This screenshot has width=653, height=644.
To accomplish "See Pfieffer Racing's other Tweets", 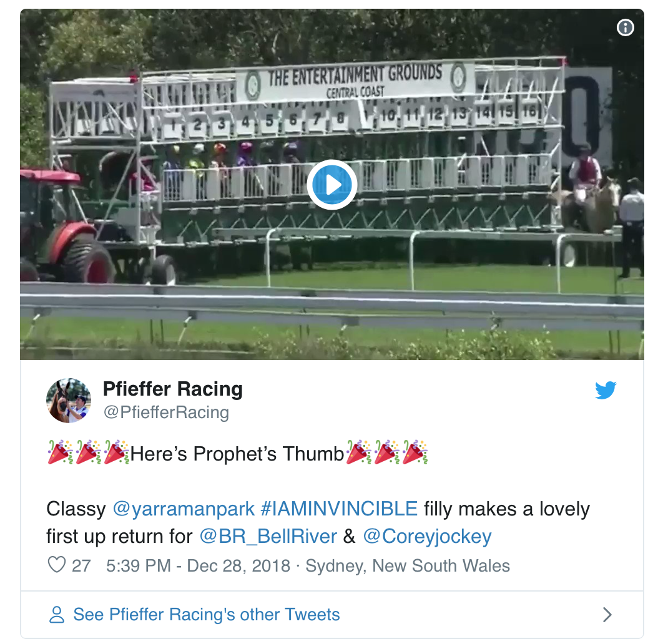I will pos(207,615).
